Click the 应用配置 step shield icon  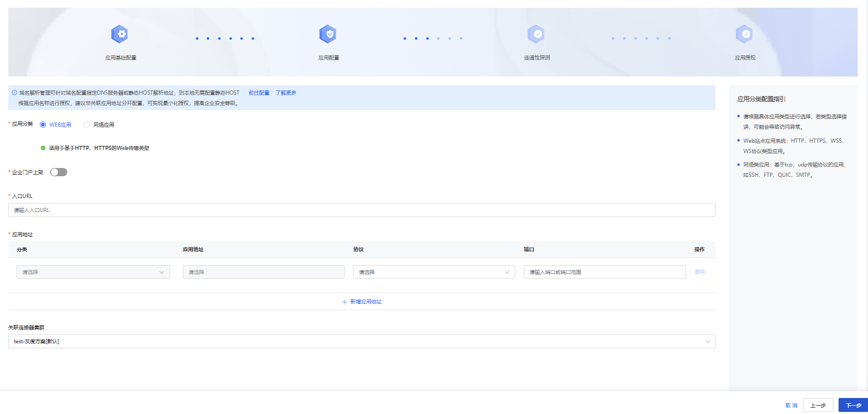pyautogui.click(x=328, y=34)
